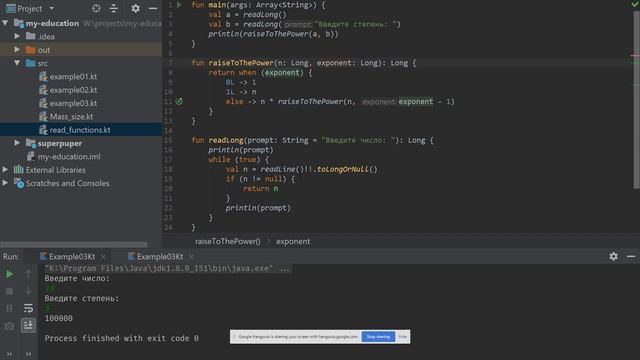Click the src folder icon
640x360 pixels.
click(x=31, y=63)
